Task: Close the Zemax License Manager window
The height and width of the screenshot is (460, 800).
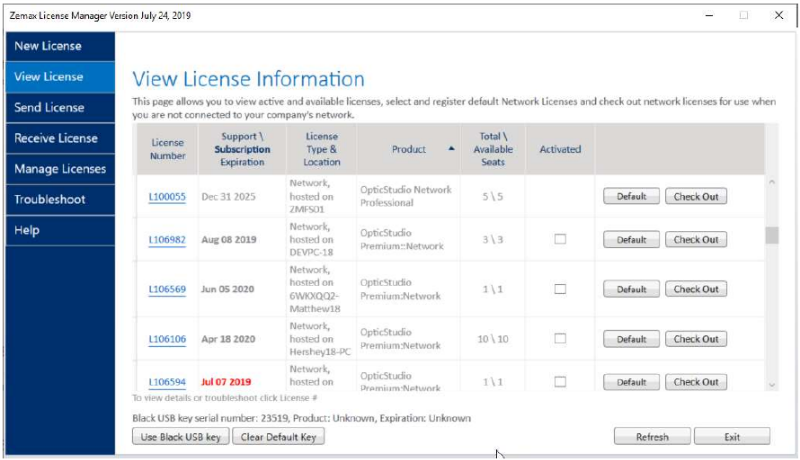Action: coord(779,15)
